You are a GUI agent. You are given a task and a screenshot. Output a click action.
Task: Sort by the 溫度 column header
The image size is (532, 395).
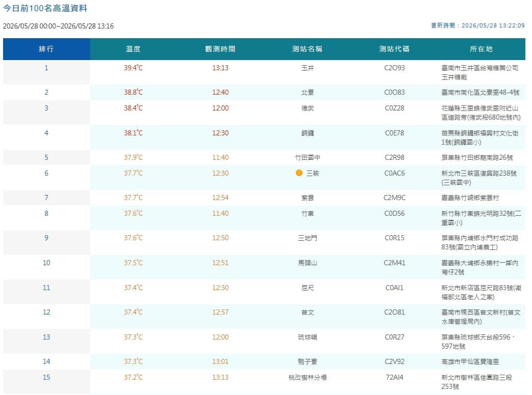tap(133, 49)
